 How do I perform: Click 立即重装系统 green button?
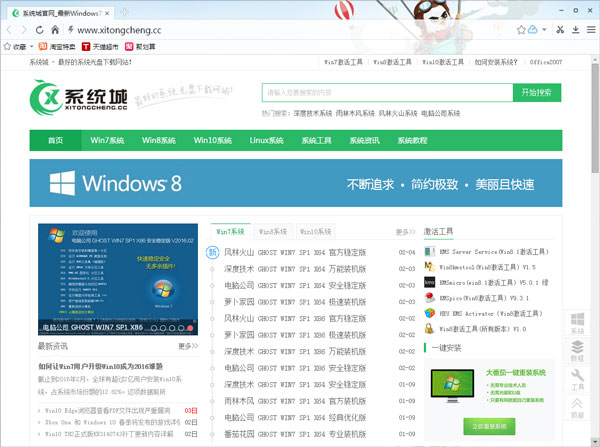(x=489, y=426)
